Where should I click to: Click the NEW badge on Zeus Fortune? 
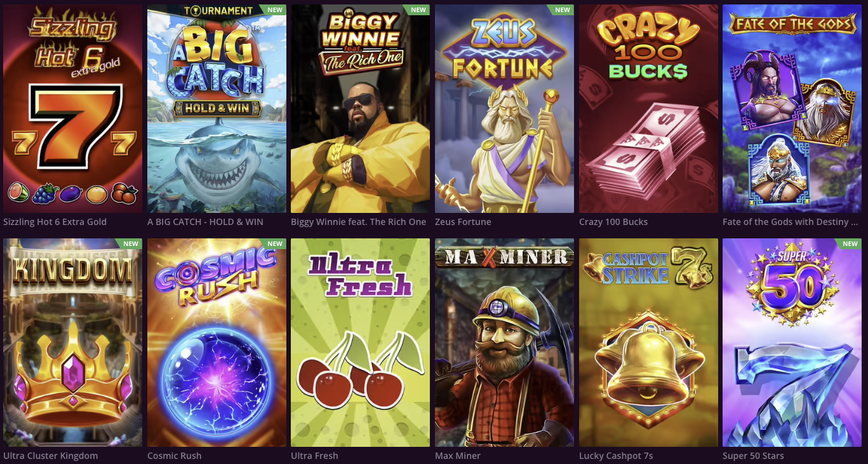(x=563, y=10)
